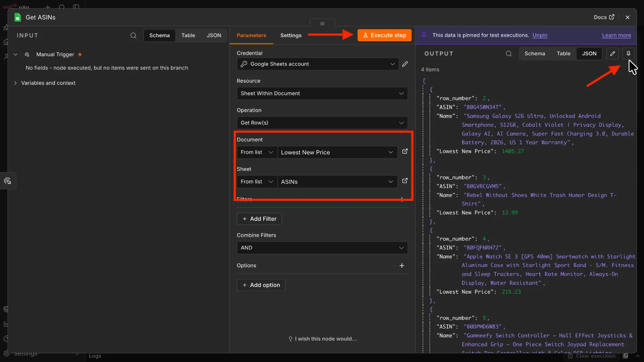This screenshot has height=362, width=644.
Task: Select input Schema view tab
Action: [x=159, y=36]
